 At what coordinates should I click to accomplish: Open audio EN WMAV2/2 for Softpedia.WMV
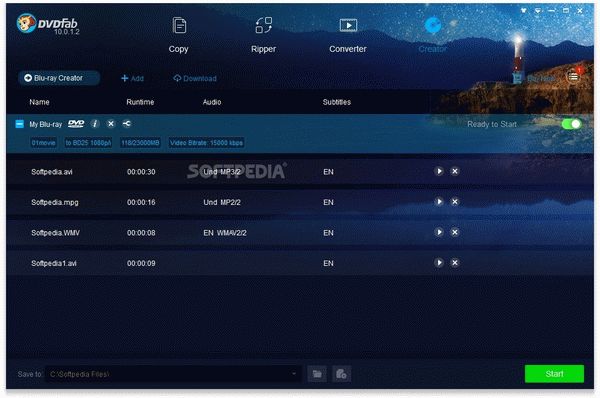coord(225,233)
